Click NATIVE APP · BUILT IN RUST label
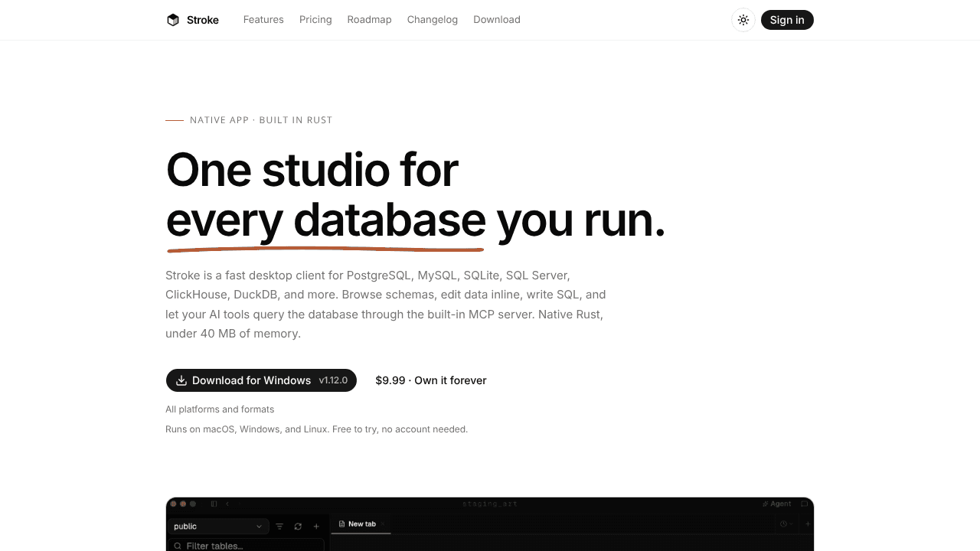 (261, 120)
